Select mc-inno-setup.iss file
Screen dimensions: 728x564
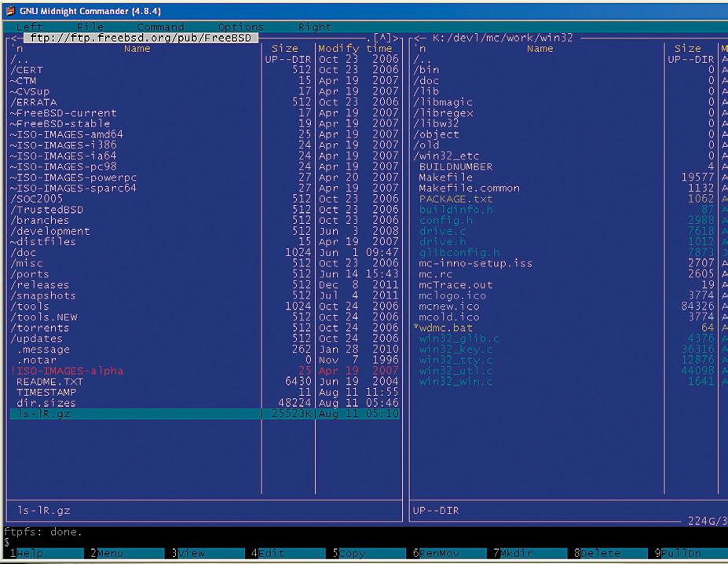tap(476, 263)
